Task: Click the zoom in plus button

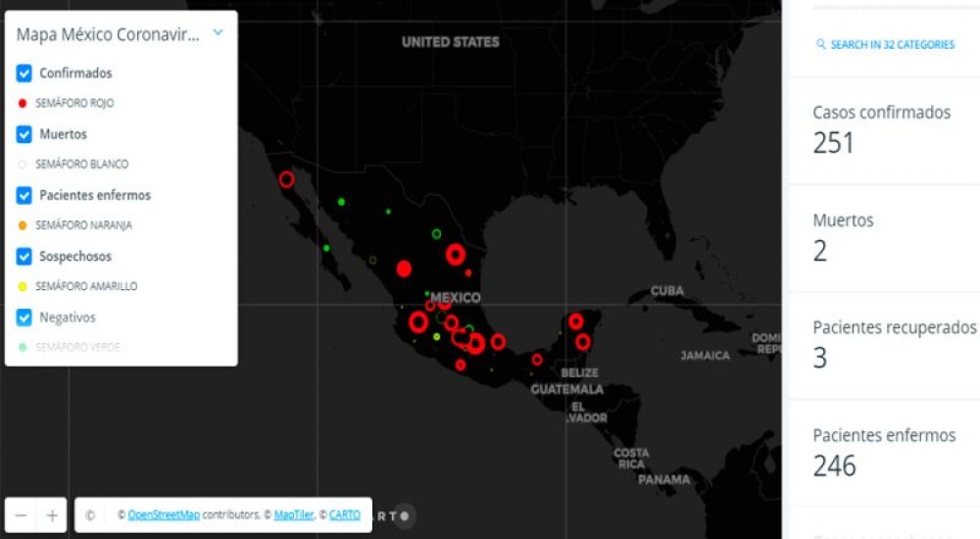Action: pyautogui.click(x=52, y=515)
